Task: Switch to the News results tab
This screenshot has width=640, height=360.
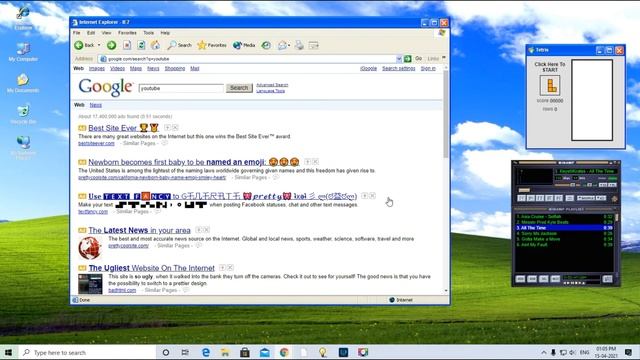Action: tap(96, 105)
